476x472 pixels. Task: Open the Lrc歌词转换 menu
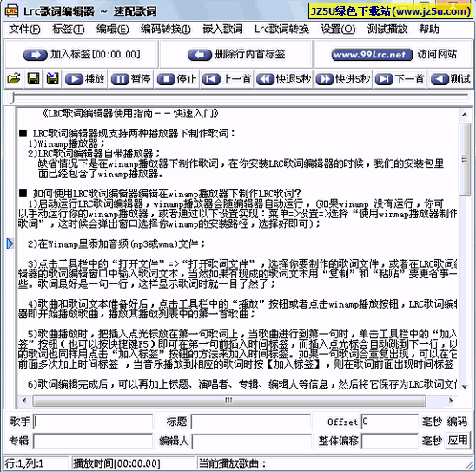coord(281,30)
